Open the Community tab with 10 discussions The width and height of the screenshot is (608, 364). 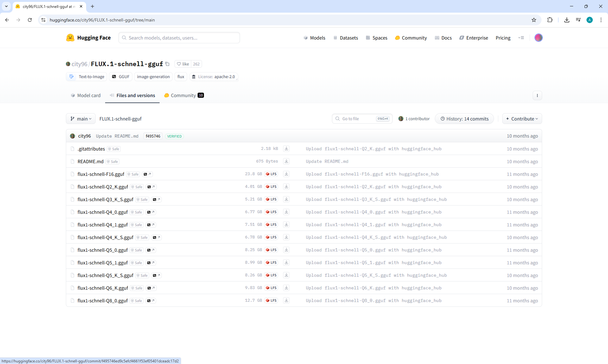click(x=184, y=96)
